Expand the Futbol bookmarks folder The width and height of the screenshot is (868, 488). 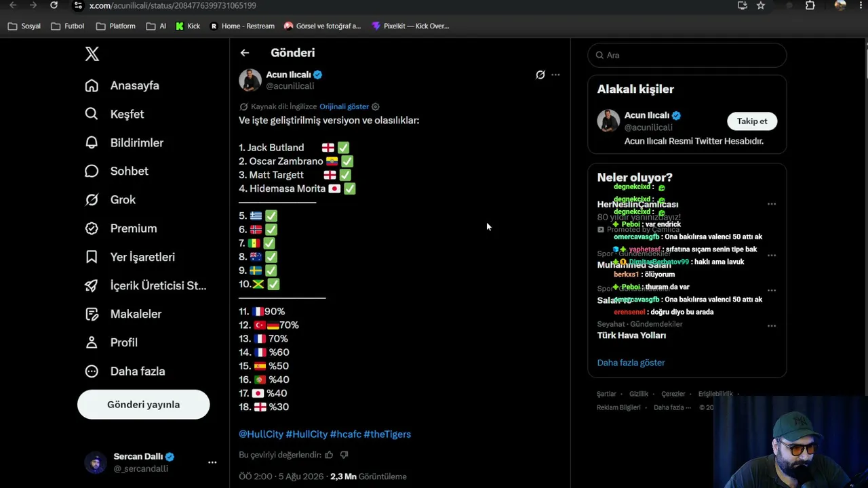[68, 26]
